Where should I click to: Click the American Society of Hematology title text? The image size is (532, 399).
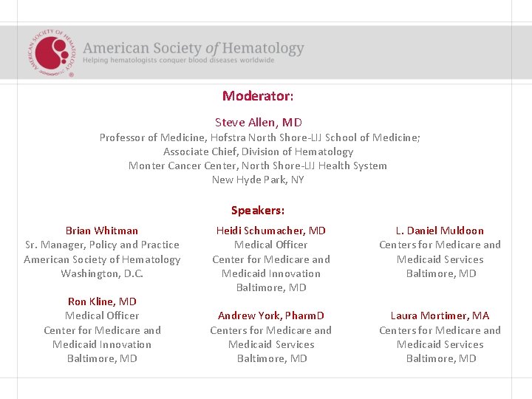coord(194,48)
